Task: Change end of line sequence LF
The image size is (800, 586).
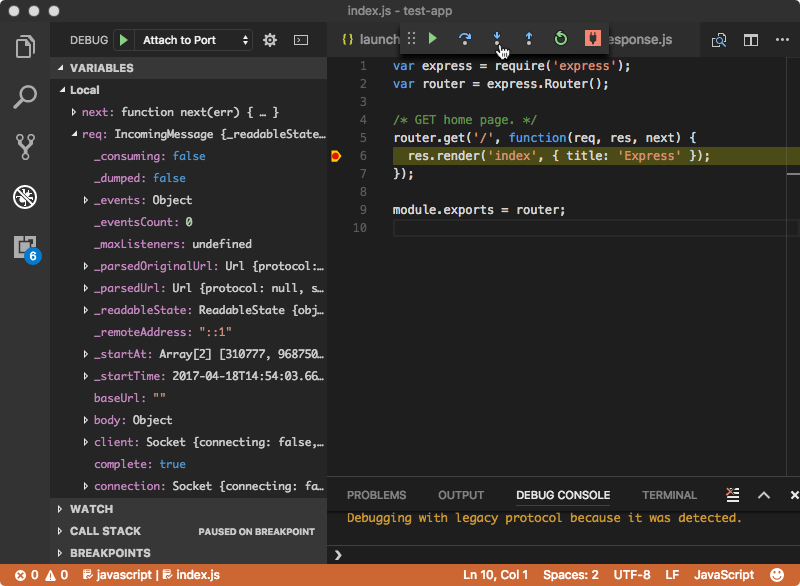Action: (x=672, y=575)
